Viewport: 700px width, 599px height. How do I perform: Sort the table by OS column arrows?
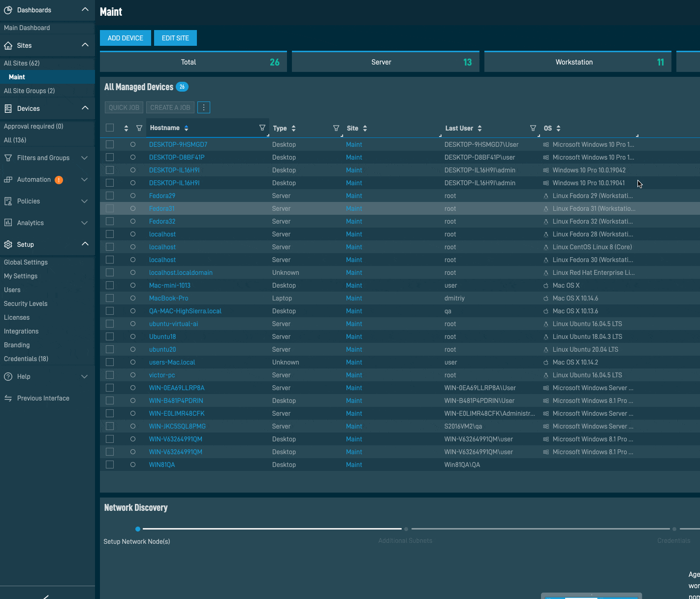558,128
